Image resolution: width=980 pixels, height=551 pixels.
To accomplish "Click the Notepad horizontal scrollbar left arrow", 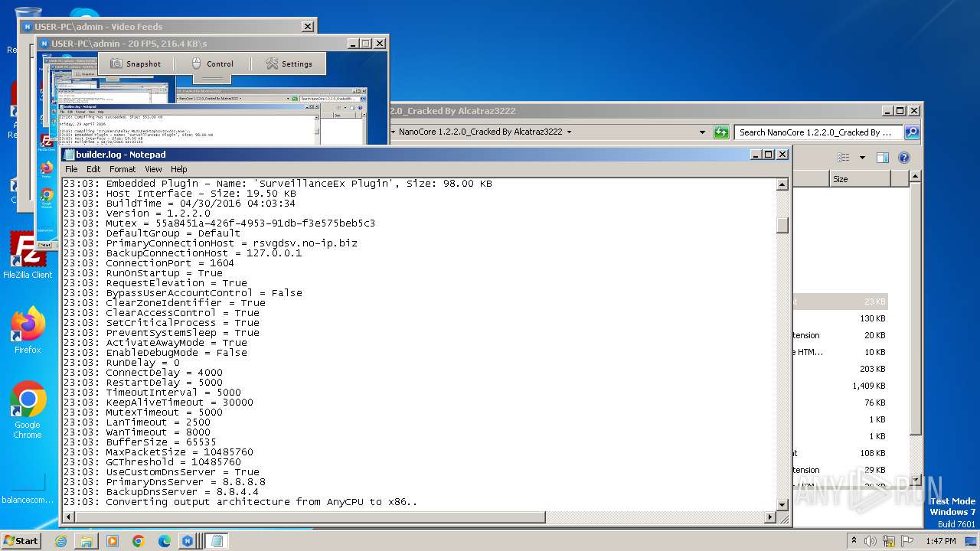I will (x=68, y=517).
